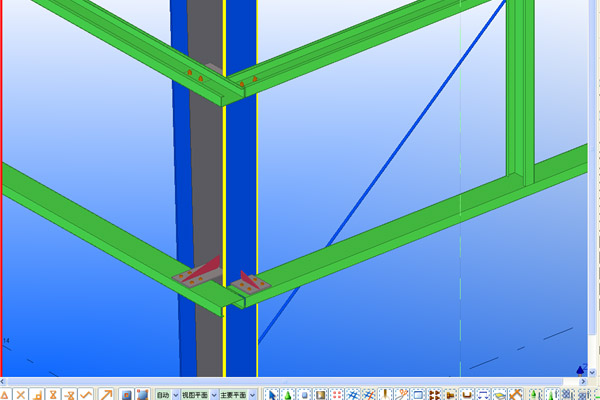Click the scissors-like select cuts icon
This screenshot has height=400, width=600.
pos(400,394)
